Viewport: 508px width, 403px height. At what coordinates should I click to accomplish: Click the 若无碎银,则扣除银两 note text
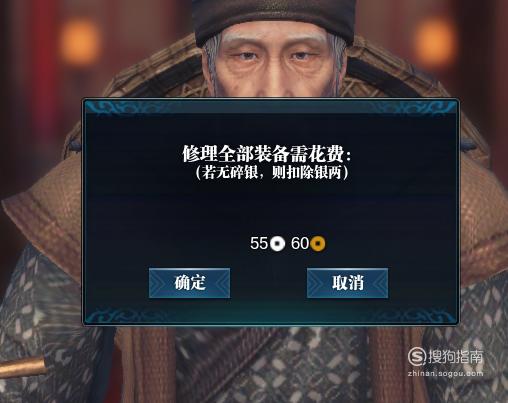tap(272, 172)
